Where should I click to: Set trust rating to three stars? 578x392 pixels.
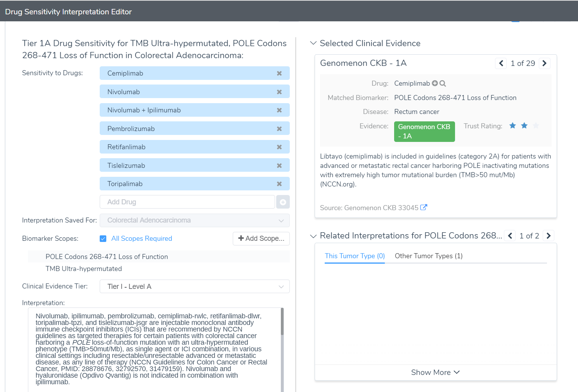(536, 126)
